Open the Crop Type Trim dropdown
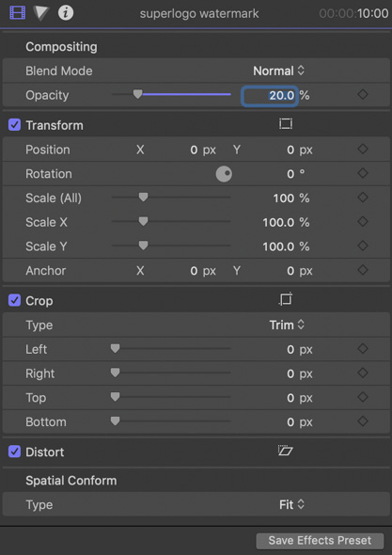This screenshot has height=555, width=392. click(x=287, y=325)
